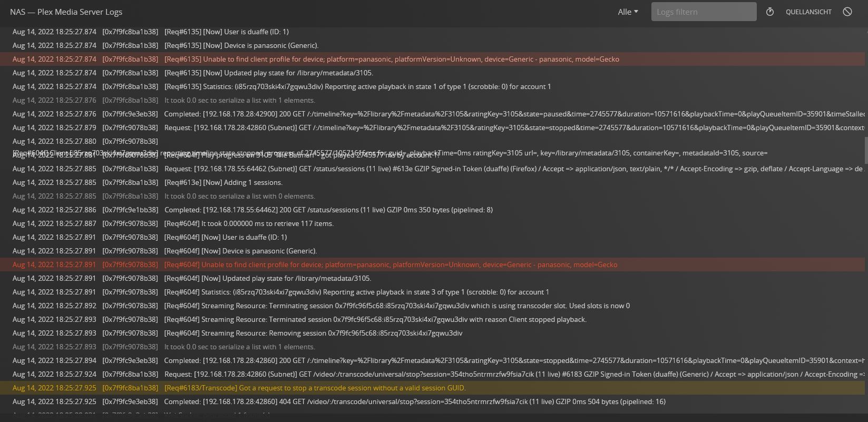868x422 pixels.
Task: Select 'Request' GET transcode/universal/stop row
Action: (x=432, y=374)
